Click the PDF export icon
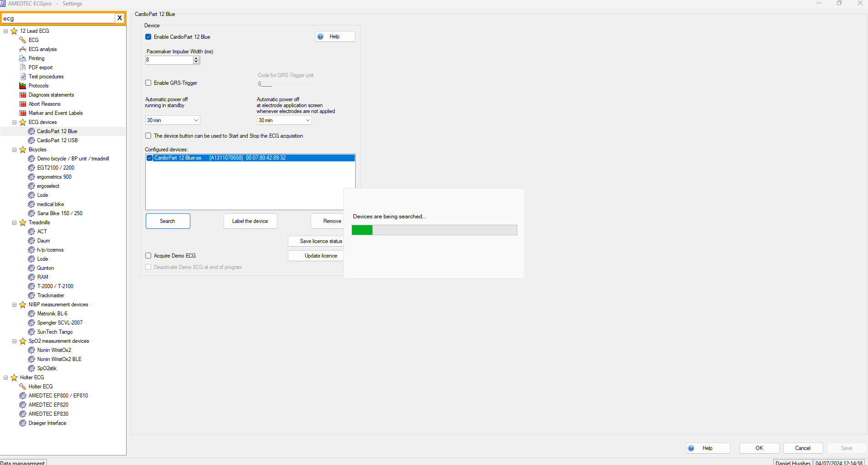The height and width of the screenshot is (465, 868). tap(23, 67)
